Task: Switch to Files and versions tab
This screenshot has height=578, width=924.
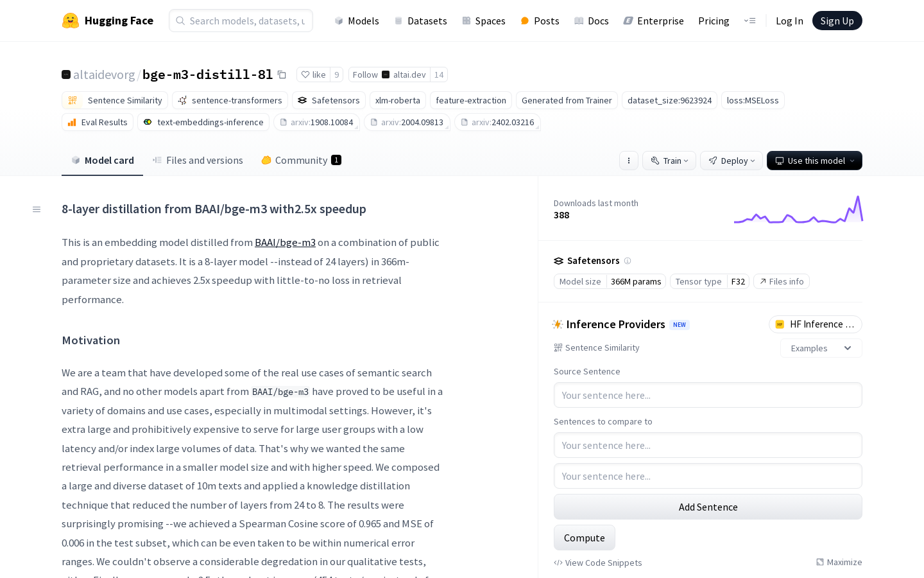Action: point(198,161)
